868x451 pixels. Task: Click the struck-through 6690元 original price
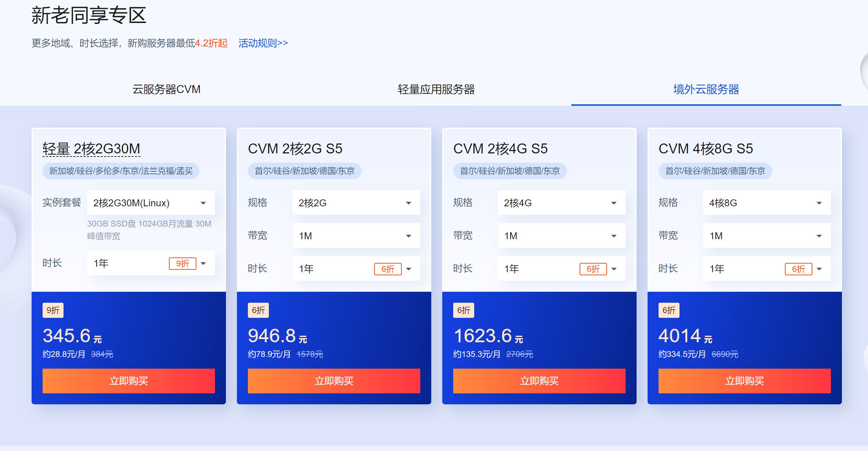click(725, 354)
